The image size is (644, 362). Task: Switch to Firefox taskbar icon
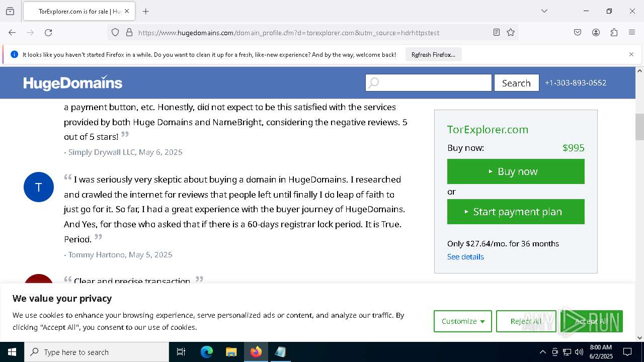coord(256,352)
